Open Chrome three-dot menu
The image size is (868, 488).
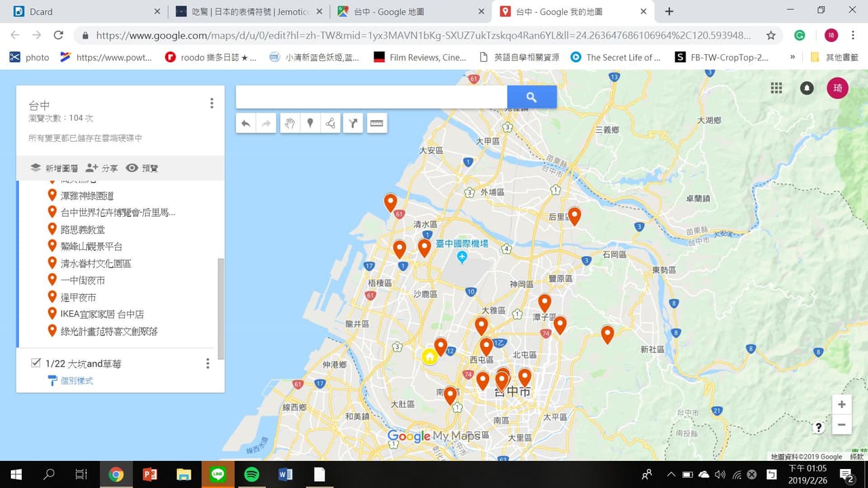pos(853,35)
